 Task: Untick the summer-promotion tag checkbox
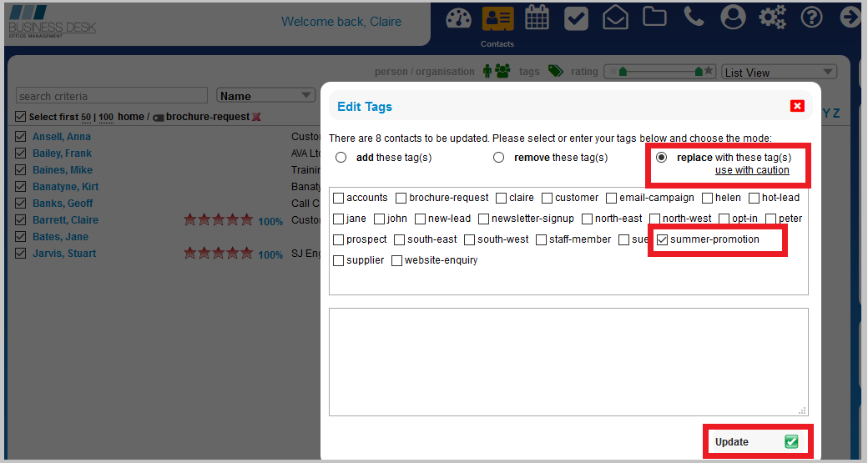coord(662,240)
